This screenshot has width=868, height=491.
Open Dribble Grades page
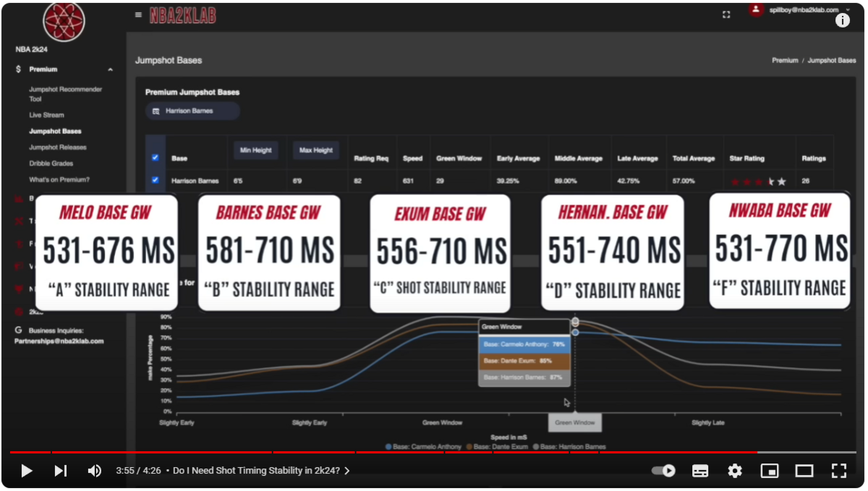tap(51, 163)
